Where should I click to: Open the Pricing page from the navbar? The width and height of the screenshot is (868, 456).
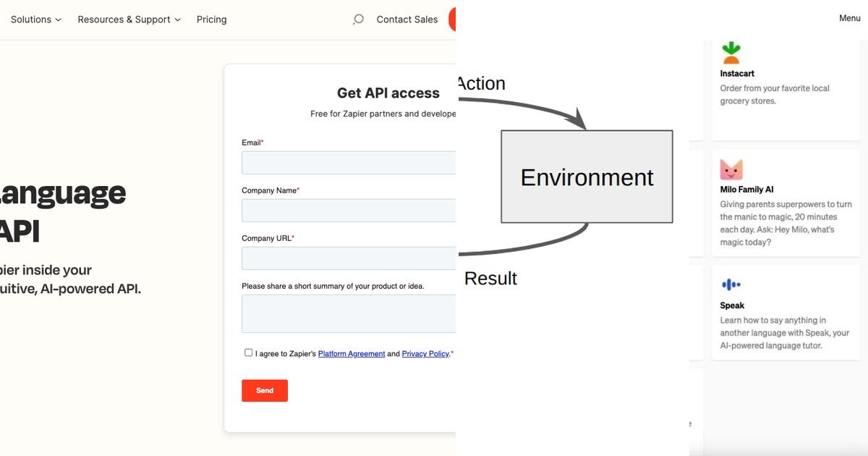[211, 19]
